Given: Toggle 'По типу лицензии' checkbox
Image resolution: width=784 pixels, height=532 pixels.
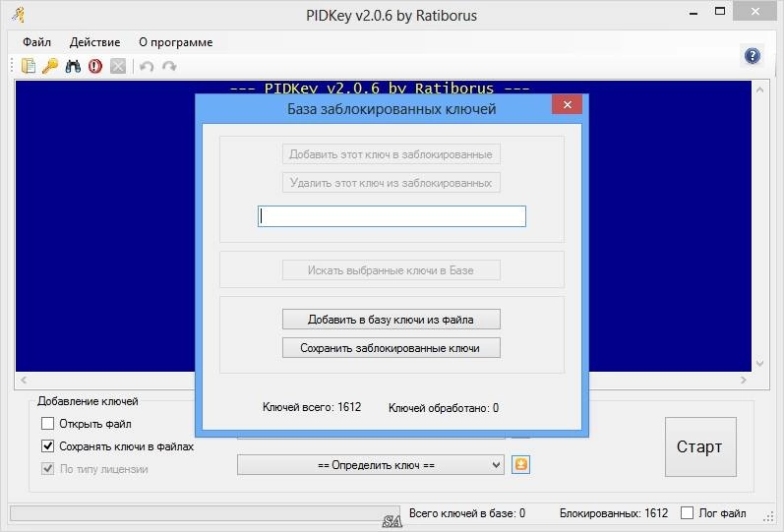Looking at the screenshot, I should coord(47,468).
